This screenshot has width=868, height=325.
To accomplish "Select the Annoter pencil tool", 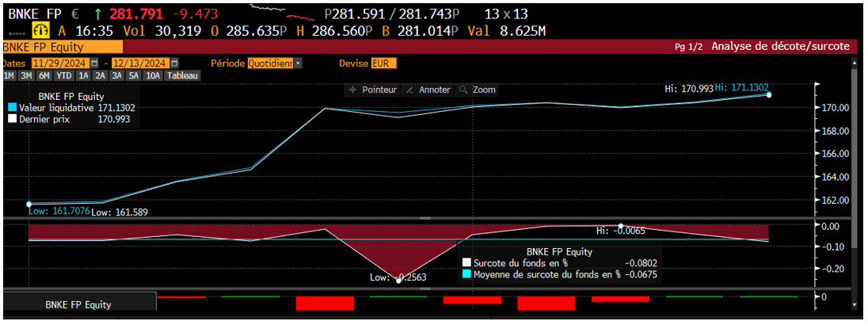I will coord(428,90).
